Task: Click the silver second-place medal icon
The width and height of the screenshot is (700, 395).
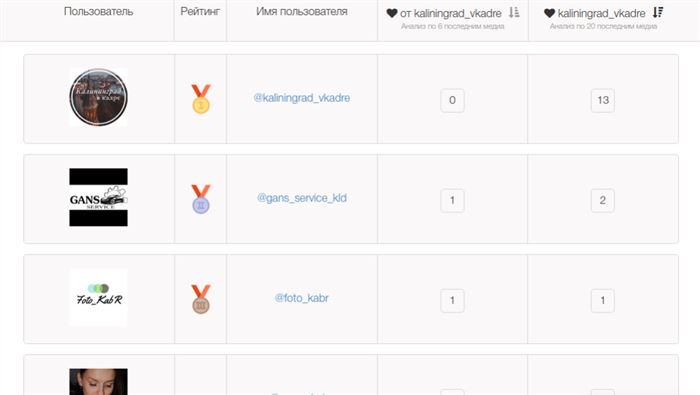Action: click(x=201, y=199)
